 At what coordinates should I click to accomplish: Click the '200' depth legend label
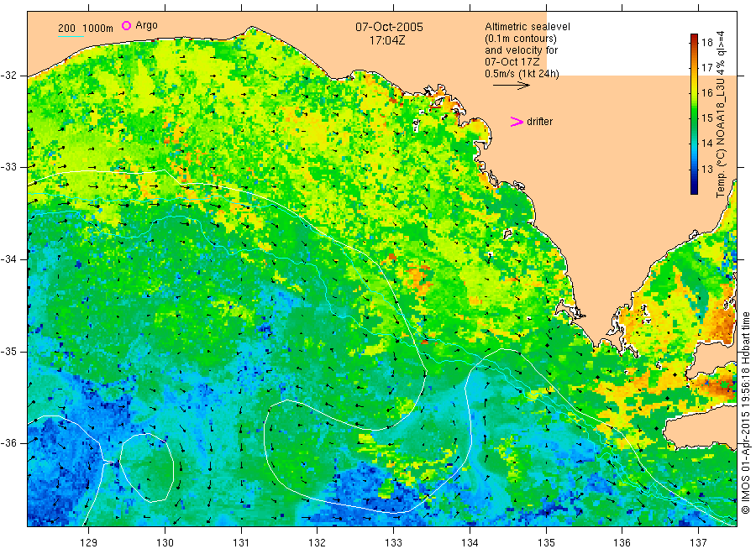pos(66,29)
